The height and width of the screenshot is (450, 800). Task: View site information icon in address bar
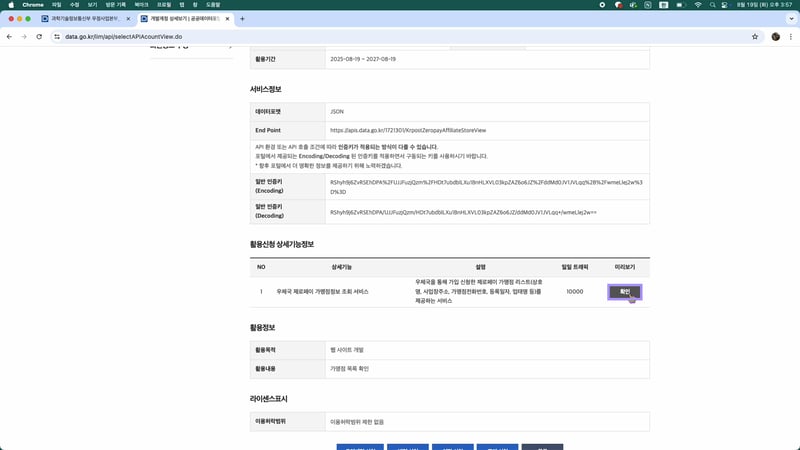coord(57,37)
